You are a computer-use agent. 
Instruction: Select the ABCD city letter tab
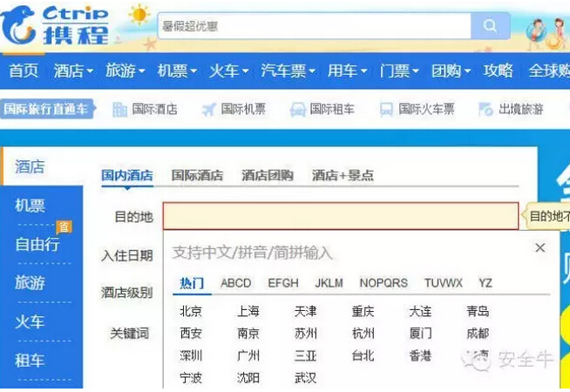[x=235, y=283]
